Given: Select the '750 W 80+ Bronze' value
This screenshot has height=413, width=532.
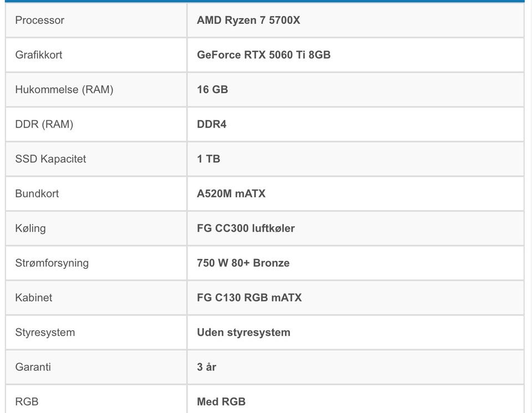Looking at the screenshot, I should click(x=243, y=263).
